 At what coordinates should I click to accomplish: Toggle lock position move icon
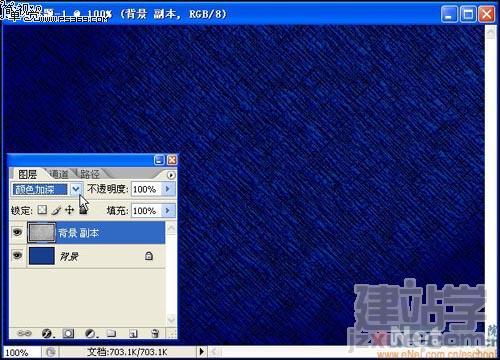coord(69,210)
